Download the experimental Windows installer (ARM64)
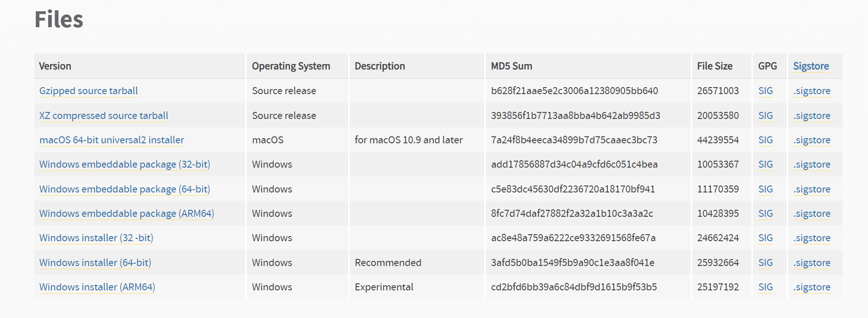Image resolution: width=868 pixels, height=318 pixels. point(96,287)
